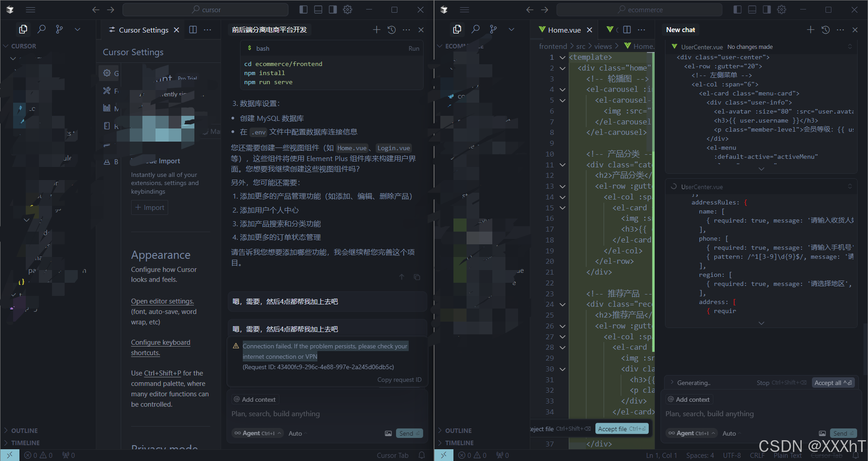
Task: Click left chat input 'Plan, search, build anything'
Action: (x=327, y=414)
